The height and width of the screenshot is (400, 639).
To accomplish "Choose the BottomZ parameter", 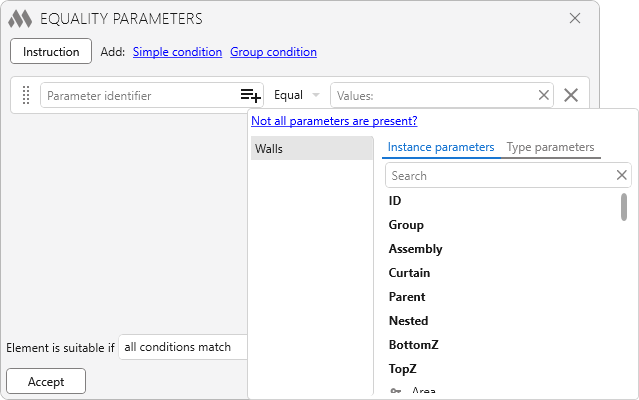I will pos(413,345).
